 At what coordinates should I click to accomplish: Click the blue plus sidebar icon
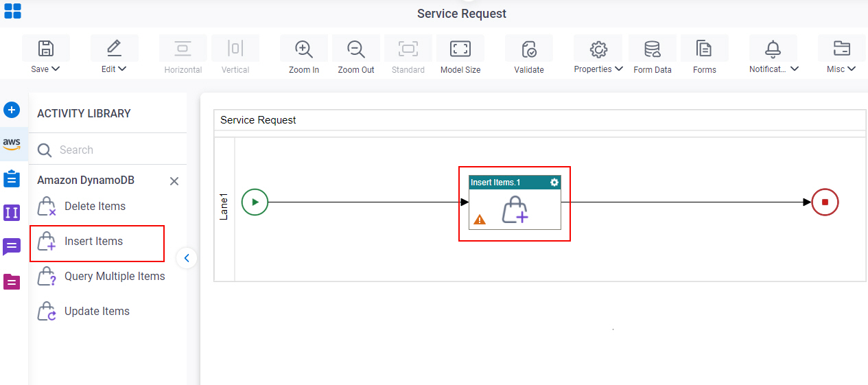pos(12,110)
